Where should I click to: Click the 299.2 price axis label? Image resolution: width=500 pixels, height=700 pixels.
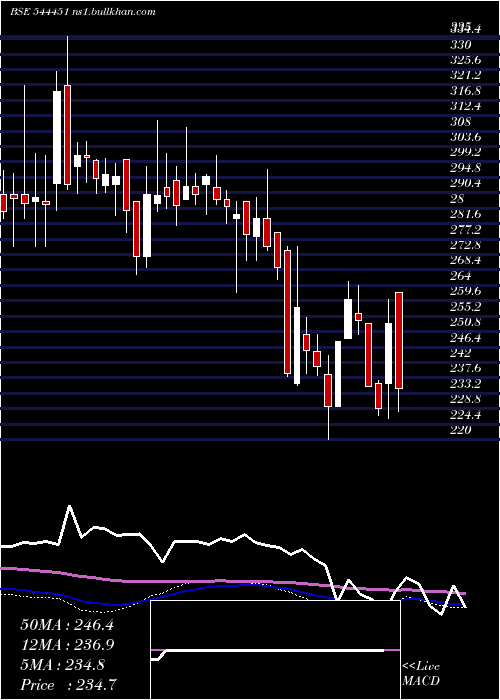(465, 152)
